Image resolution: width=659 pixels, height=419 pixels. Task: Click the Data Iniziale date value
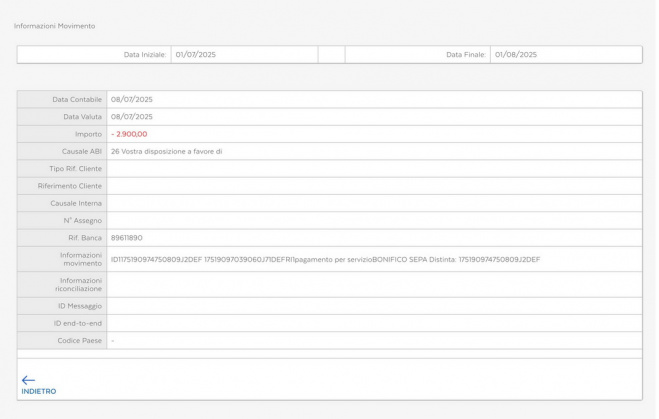pos(196,54)
